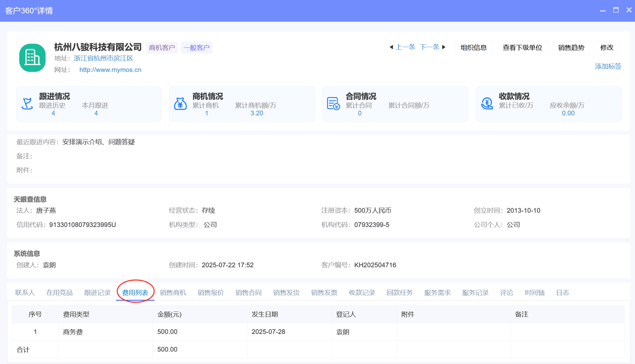Click the 费用列表 circled tab icon area
Viewport: 635px width, 364px height.
(135, 293)
